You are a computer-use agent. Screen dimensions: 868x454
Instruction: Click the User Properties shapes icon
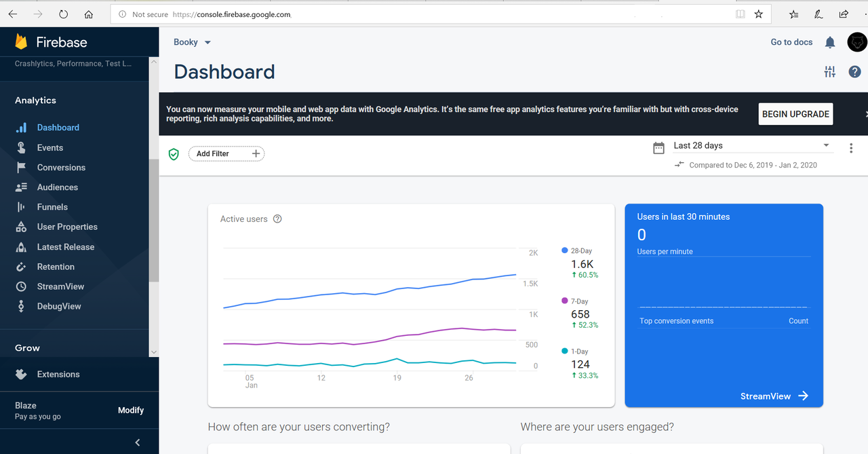21,227
